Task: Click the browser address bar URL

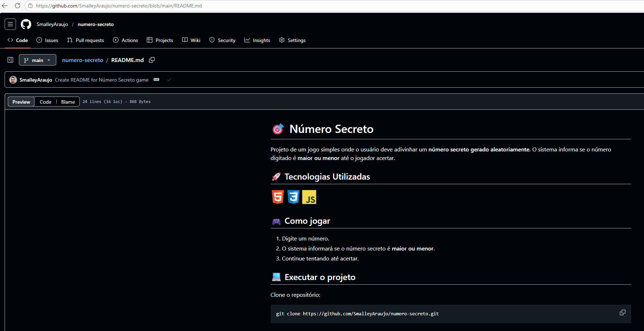Action: click(x=119, y=6)
